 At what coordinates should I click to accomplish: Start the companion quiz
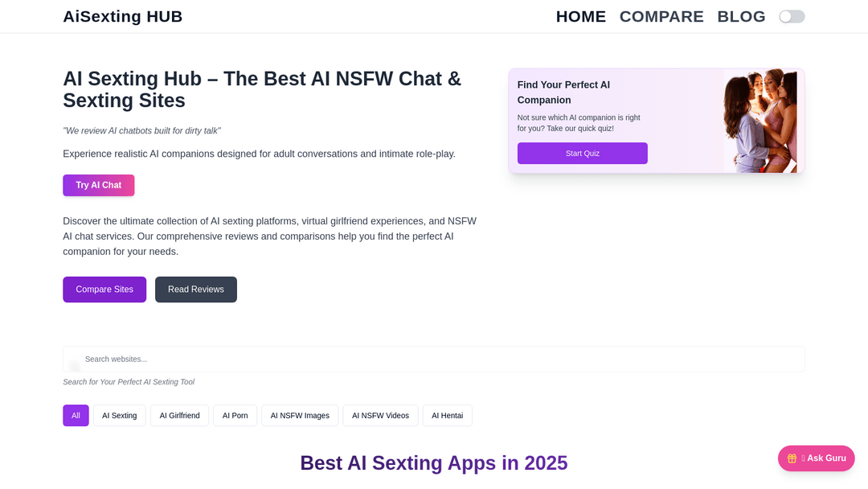[583, 154]
